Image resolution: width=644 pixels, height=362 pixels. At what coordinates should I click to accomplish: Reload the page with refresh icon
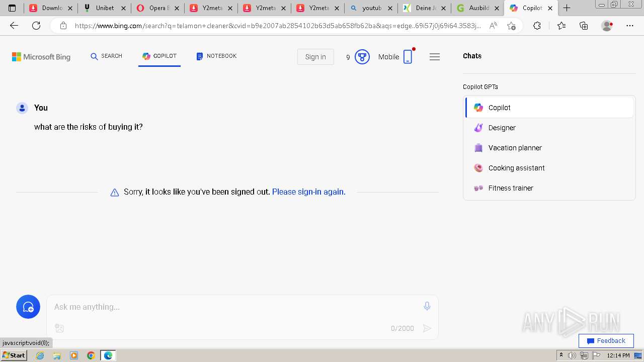[36, 26]
